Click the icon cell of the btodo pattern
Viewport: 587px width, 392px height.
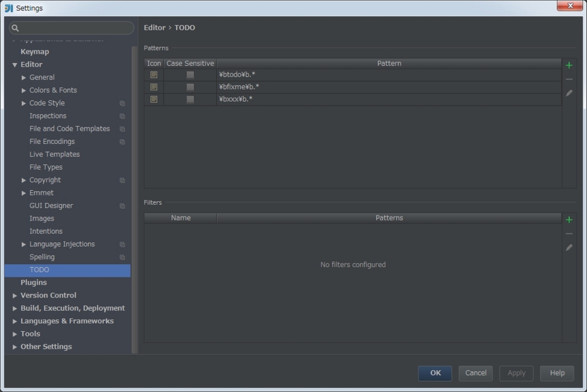(154, 75)
